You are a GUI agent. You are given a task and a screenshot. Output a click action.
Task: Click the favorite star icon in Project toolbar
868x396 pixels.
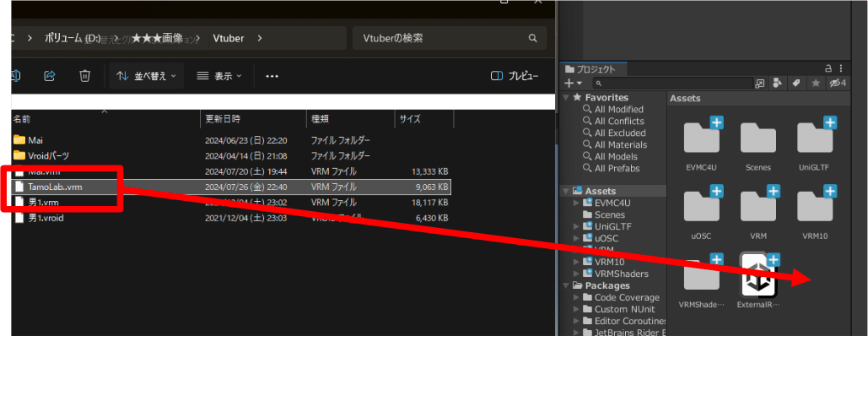point(816,83)
